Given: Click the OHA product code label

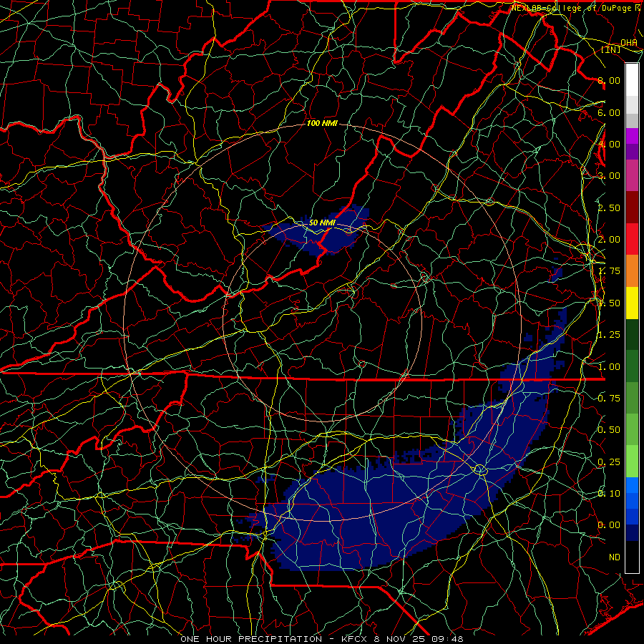Looking at the screenshot, I should pyautogui.click(x=629, y=42).
